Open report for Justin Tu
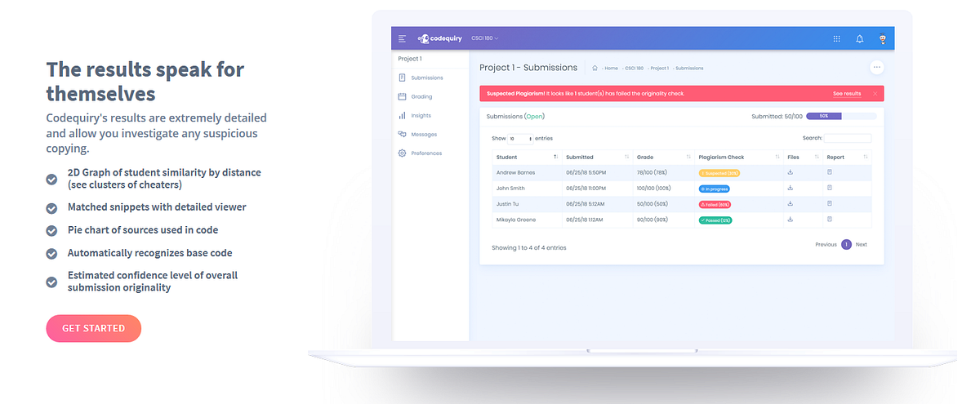Viewport: 980px width, 404px height. click(830, 203)
